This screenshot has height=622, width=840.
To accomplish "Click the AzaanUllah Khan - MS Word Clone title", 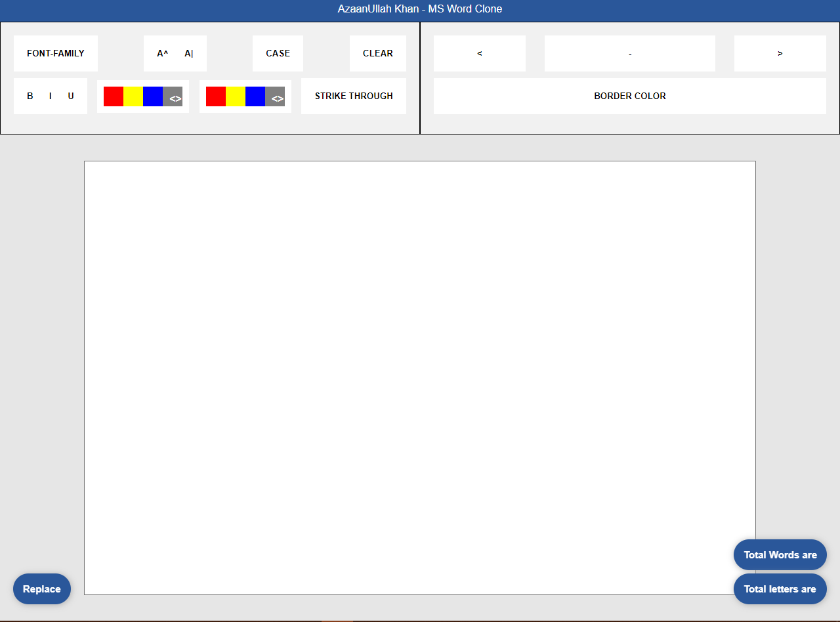I will coord(420,9).
